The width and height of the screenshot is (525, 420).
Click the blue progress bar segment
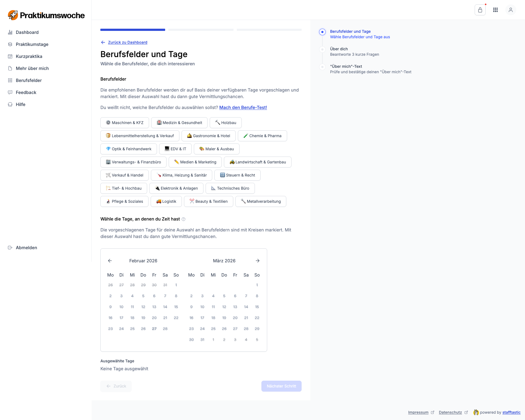coord(133,30)
